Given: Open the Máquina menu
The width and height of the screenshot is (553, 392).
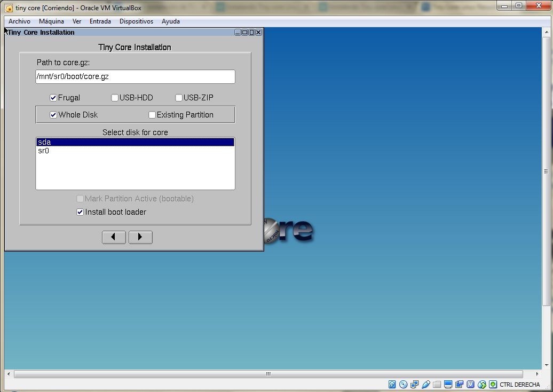Looking at the screenshot, I should click(x=51, y=21).
